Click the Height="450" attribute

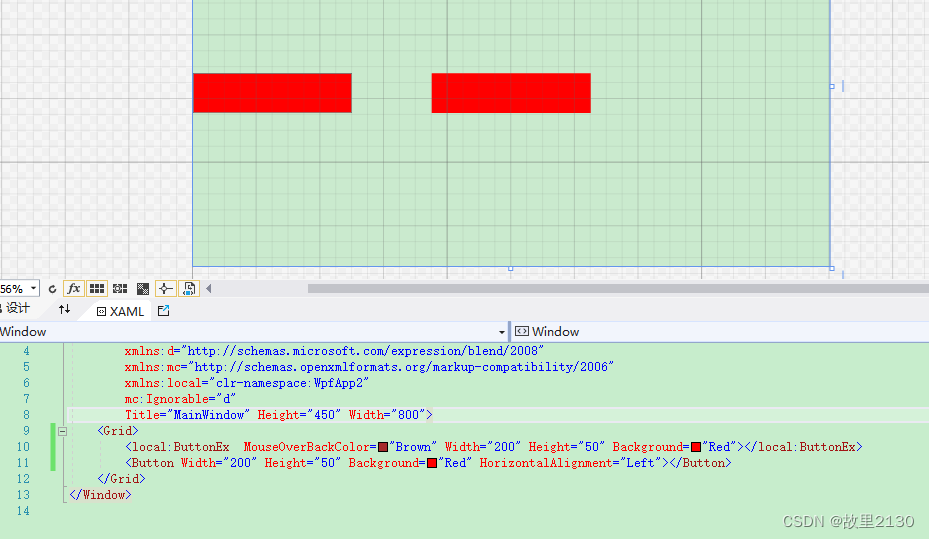[x=299, y=415]
